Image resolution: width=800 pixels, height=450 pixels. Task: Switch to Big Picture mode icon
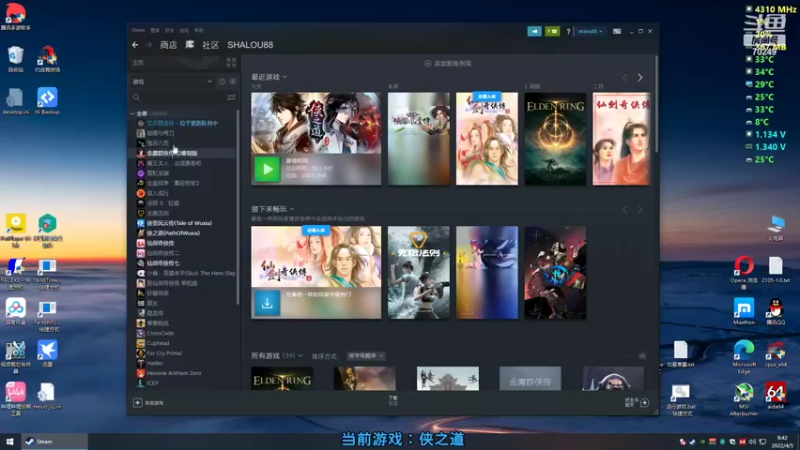point(617,32)
